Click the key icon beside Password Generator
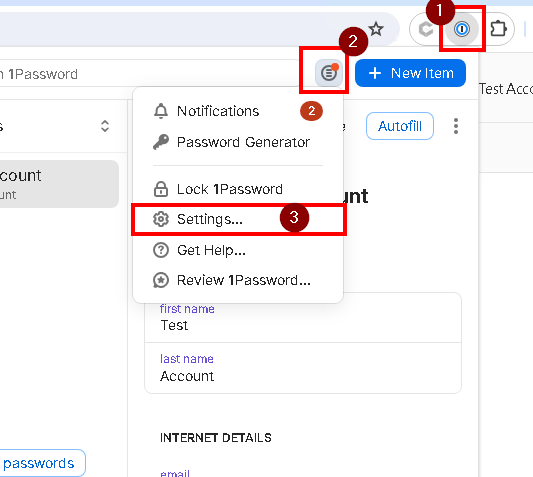This screenshot has height=477, width=533. (161, 142)
